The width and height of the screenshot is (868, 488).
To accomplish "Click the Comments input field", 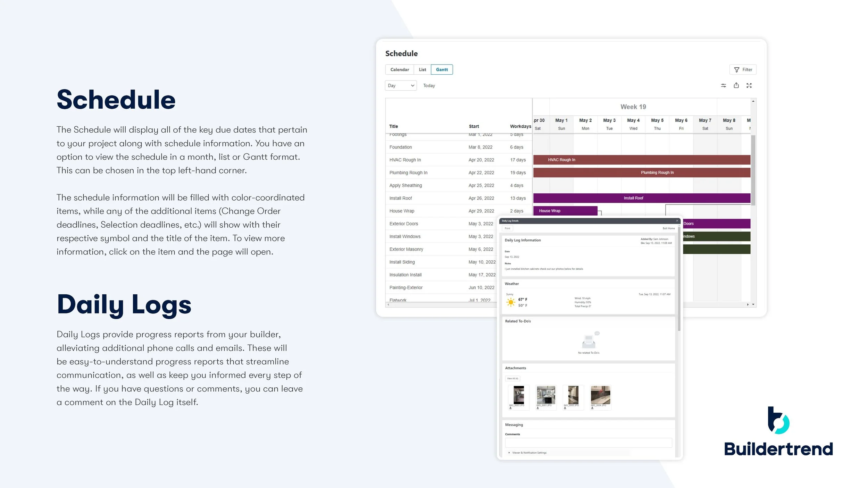I will (x=588, y=443).
